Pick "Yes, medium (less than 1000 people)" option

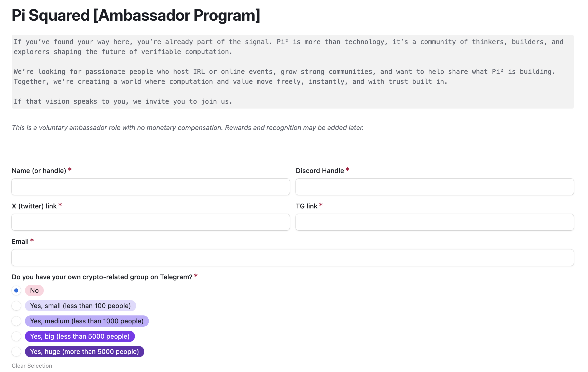[x=16, y=321]
